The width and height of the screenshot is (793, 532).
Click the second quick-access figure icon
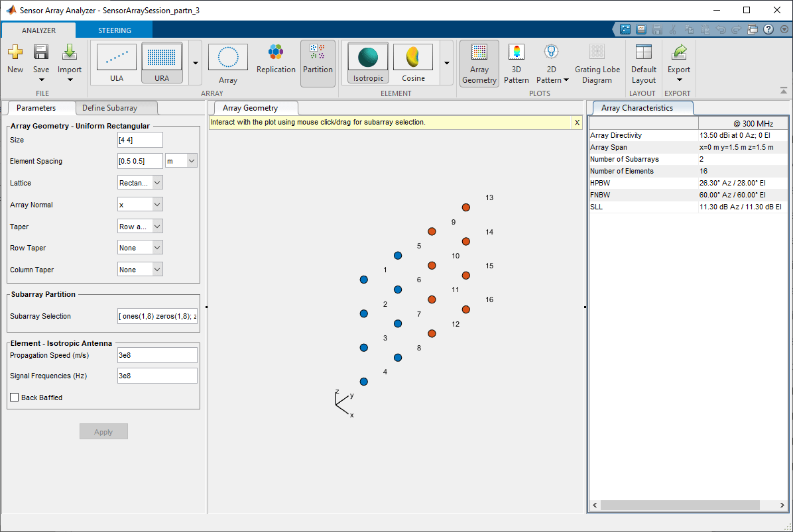[x=640, y=29]
